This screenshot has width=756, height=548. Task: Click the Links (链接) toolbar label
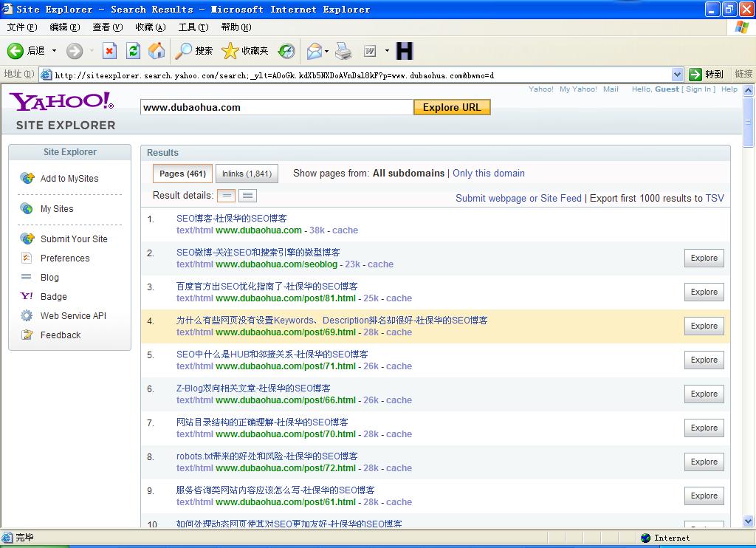pos(743,74)
